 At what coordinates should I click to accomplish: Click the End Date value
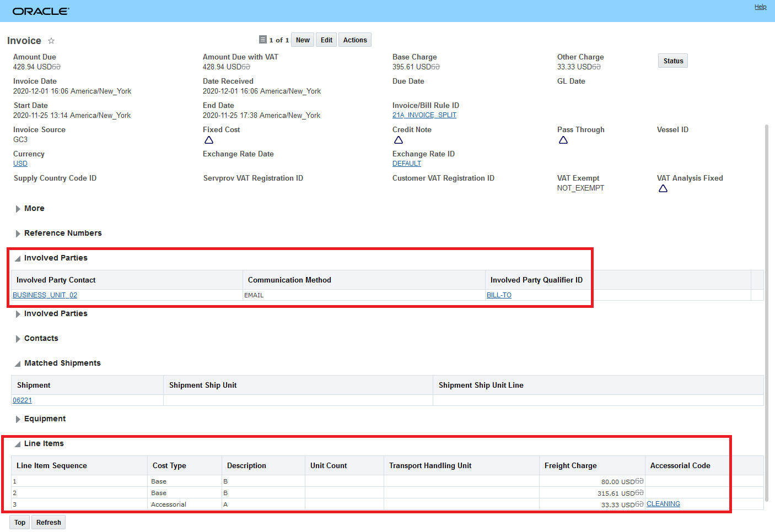pos(261,115)
